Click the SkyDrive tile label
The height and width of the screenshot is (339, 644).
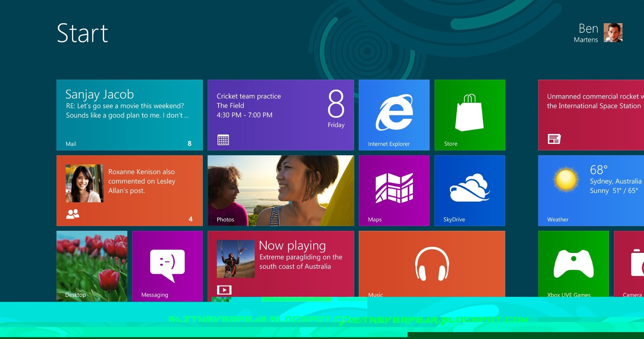tap(454, 219)
